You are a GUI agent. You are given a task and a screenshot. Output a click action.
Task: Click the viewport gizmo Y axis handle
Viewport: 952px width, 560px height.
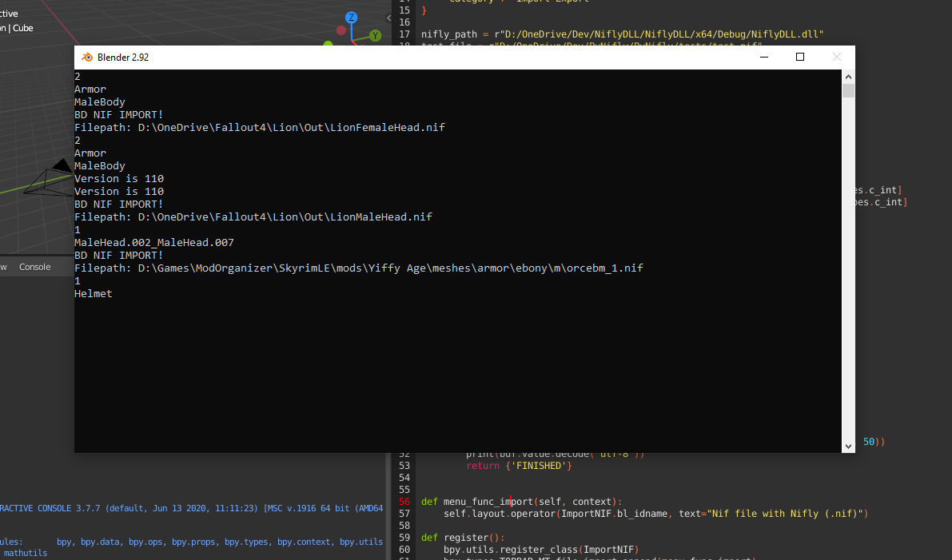point(375,36)
